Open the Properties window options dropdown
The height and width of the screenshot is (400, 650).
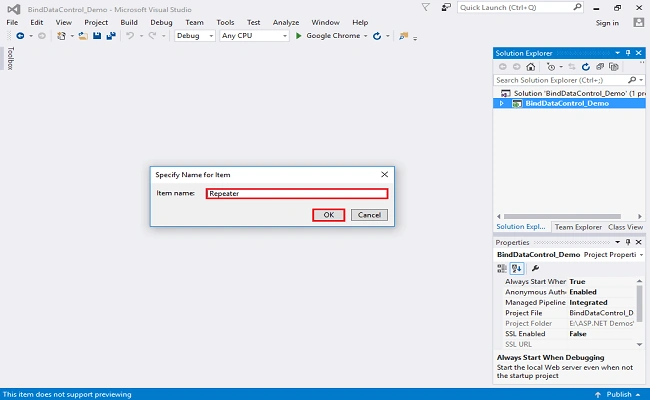pos(617,242)
